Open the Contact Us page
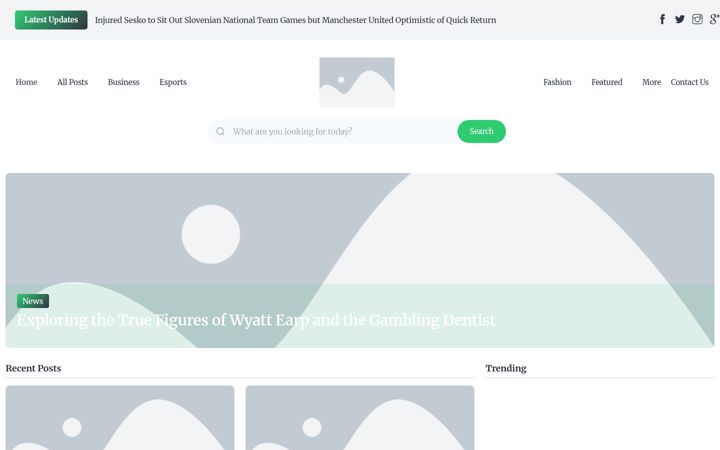This screenshot has width=720, height=450. (x=689, y=82)
